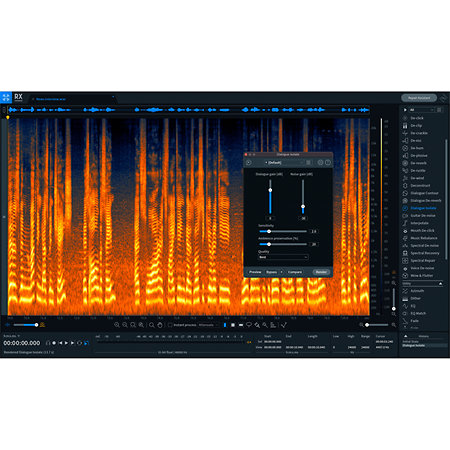Open the Spectral De-noise module
450x450 pixels.
421,246
